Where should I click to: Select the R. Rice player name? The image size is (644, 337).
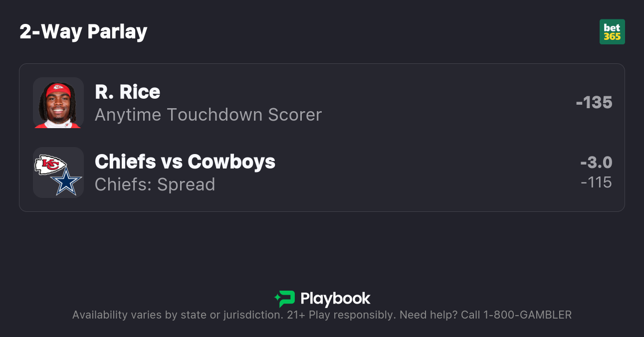127,92
